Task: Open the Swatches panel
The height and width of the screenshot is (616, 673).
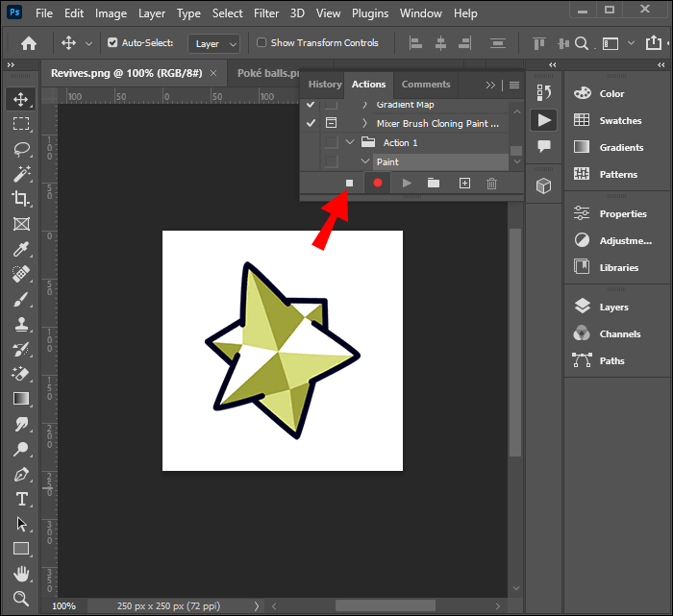Action: click(x=619, y=121)
